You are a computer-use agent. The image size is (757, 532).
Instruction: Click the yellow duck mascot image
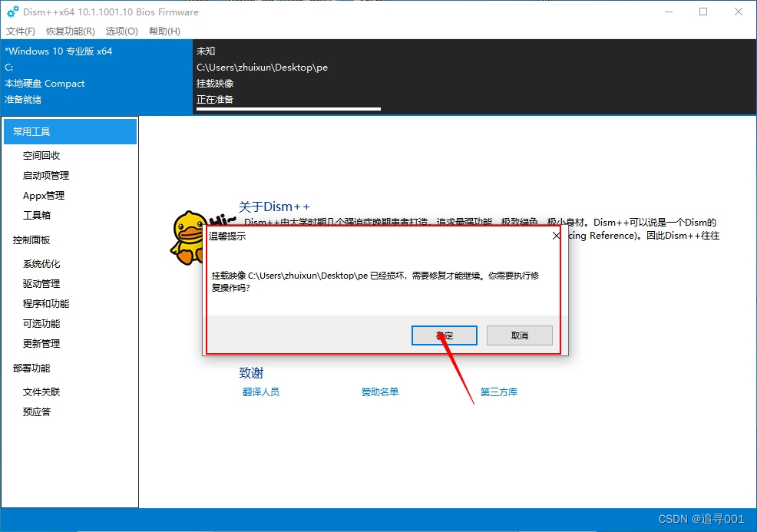pos(187,237)
